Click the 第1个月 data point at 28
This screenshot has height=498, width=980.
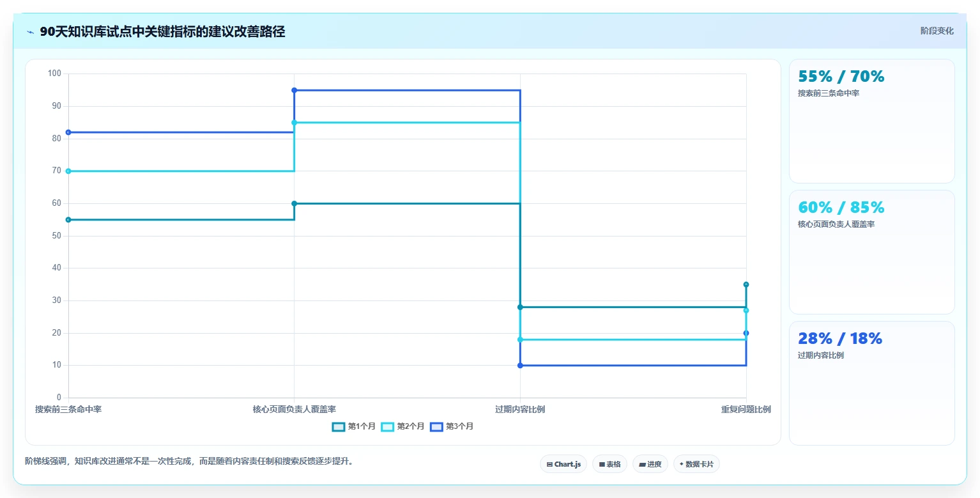point(520,307)
